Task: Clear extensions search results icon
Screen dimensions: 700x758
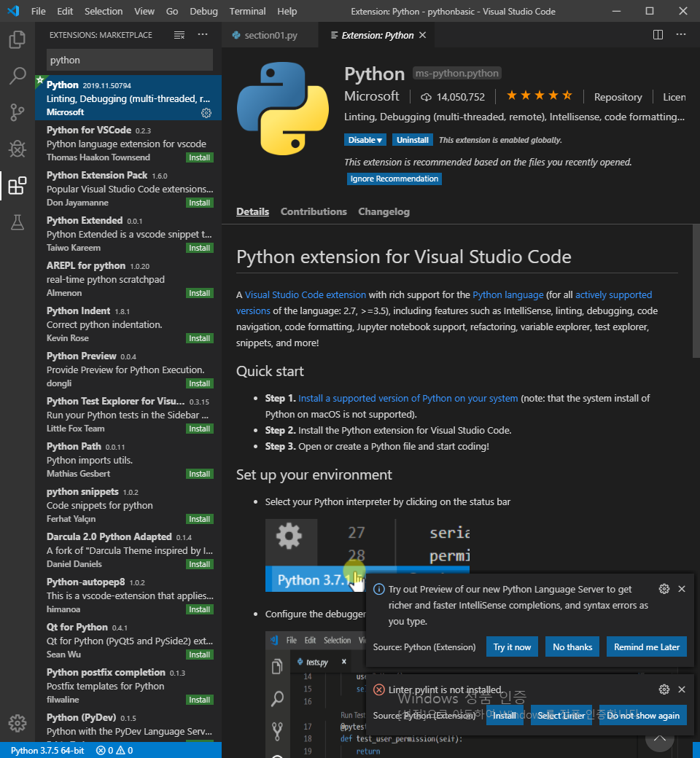Action: [179, 35]
